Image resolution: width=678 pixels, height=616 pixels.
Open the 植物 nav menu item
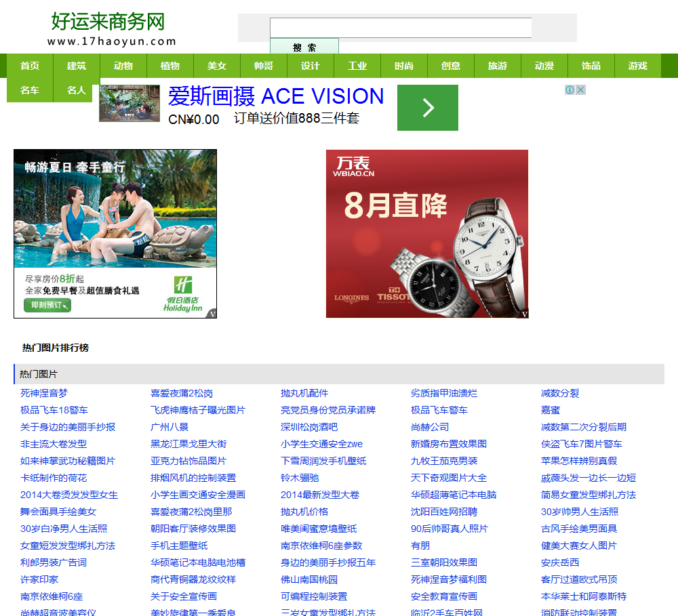pyautogui.click(x=170, y=66)
